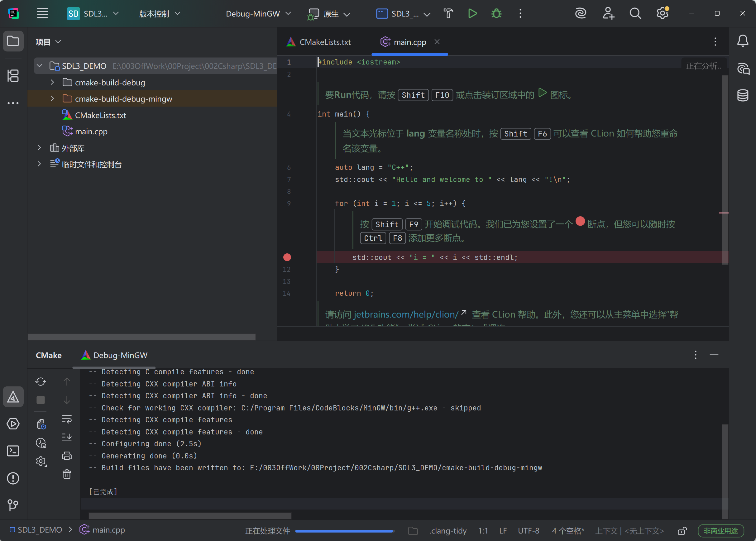Click the 非商业用途 status badge
Image resolution: width=756 pixels, height=541 pixels.
(x=721, y=531)
